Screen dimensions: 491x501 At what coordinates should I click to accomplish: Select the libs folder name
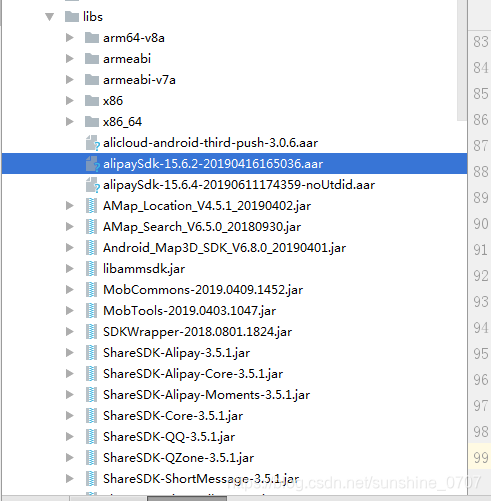click(93, 17)
